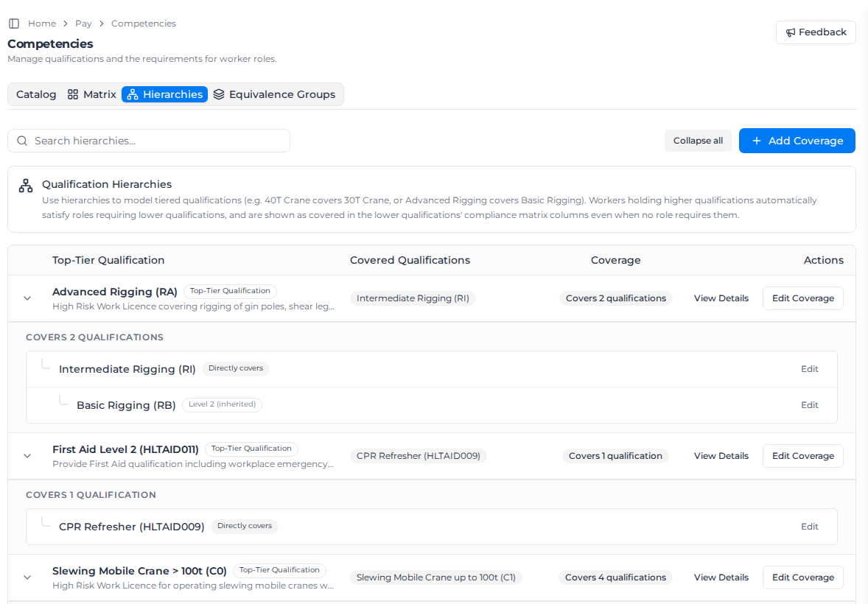The width and height of the screenshot is (868, 604).
Task: Click the 'Level 2 (inherited)' badge
Action: click(x=222, y=404)
